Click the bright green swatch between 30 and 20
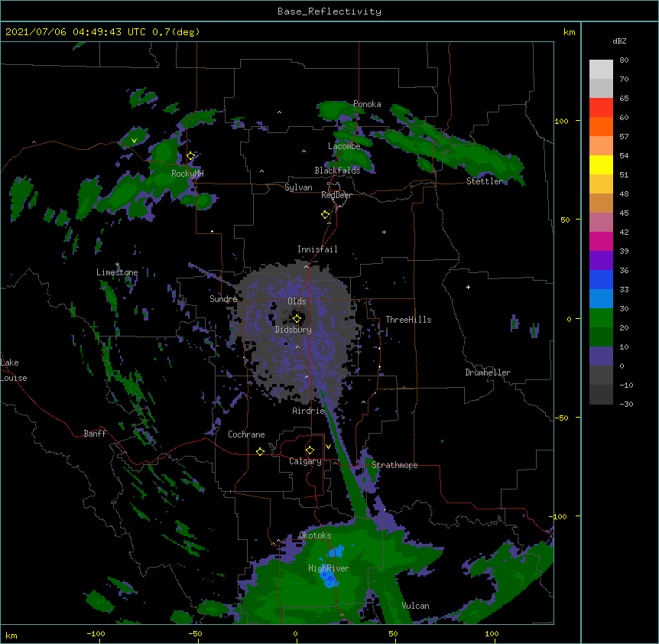Screen dimensions: 659x644 click(x=601, y=318)
